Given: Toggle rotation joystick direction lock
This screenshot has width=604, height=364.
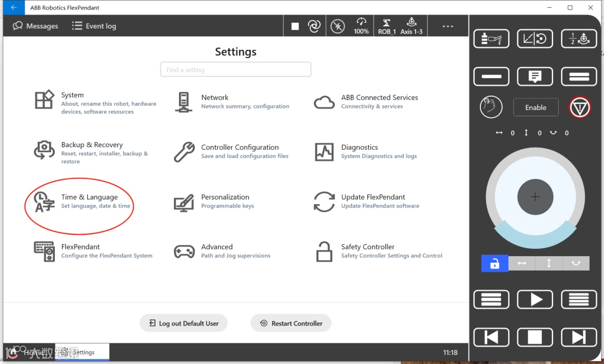Looking at the screenshot, I should 576,264.
